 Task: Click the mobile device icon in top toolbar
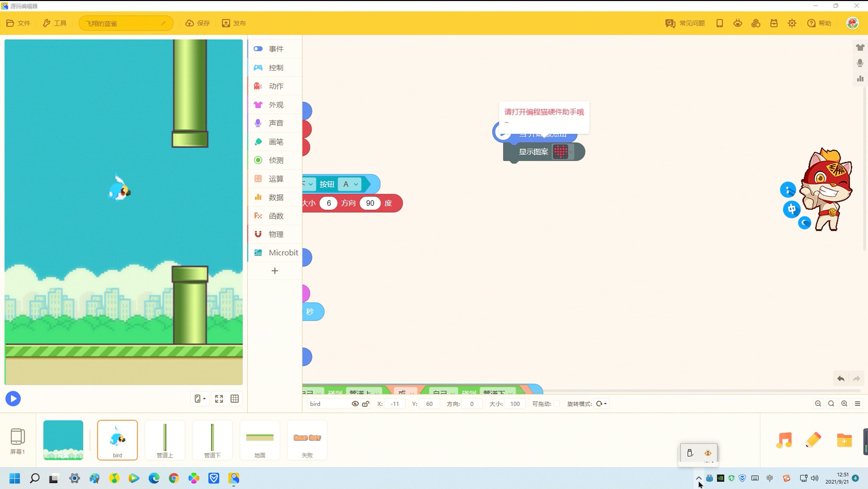click(x=719, y=23)
